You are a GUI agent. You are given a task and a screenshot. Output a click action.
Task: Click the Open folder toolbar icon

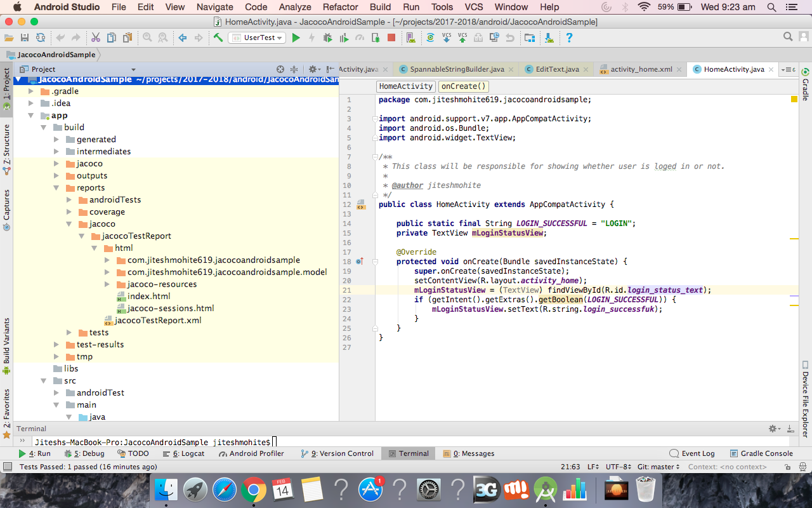tap(10, 37)
